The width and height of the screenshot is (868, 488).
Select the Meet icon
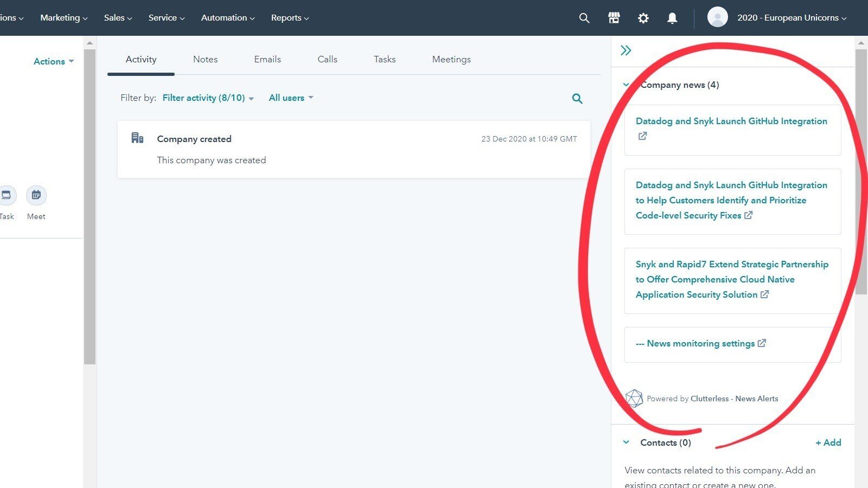pyautogui.click(x=36, y=195)
